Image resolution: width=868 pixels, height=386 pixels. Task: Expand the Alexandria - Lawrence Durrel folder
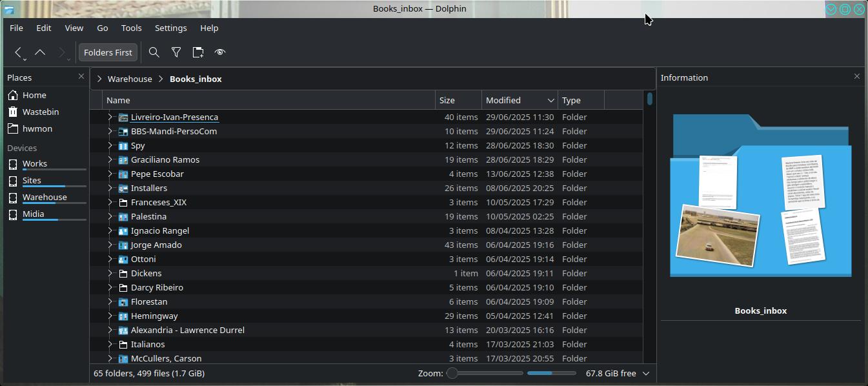tap(110, 330)
